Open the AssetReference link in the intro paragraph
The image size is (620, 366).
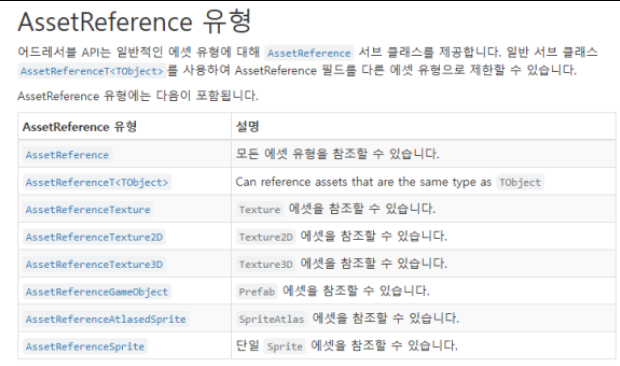(309, 53)
